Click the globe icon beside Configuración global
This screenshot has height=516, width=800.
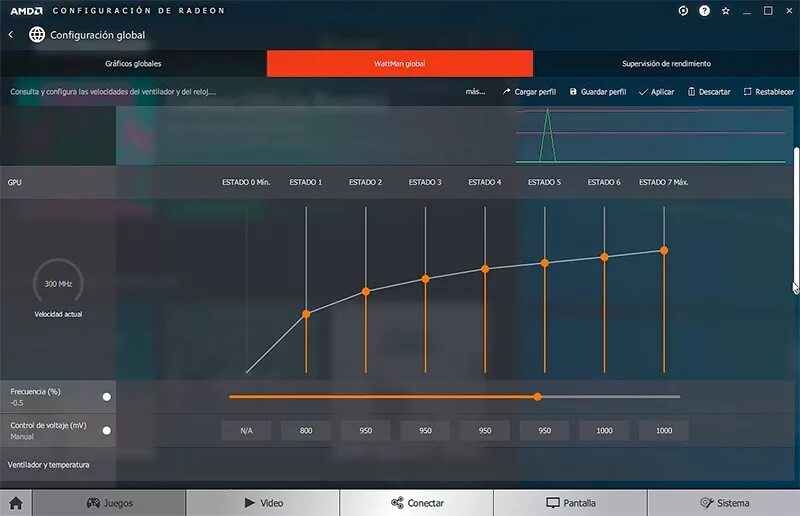click(x=37, y=35)
